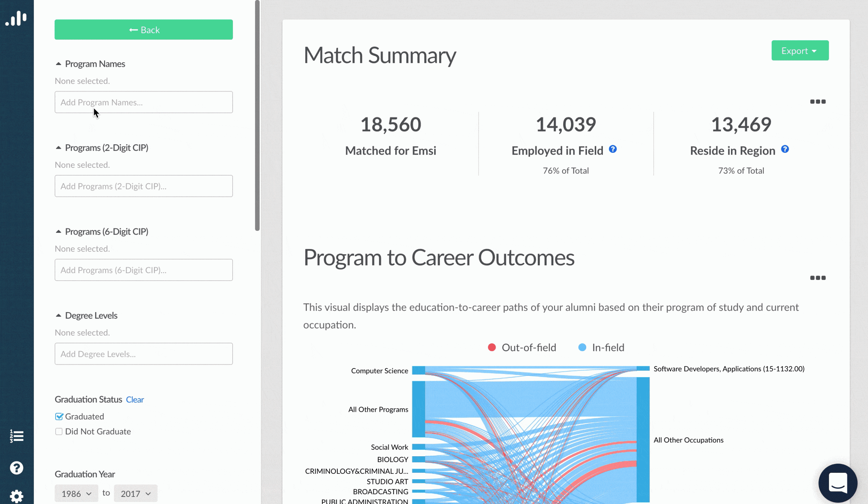This screenshot has height=504, width=868.
Task: Open the help question mark in sidebar
Action: [x=17, y=468]
